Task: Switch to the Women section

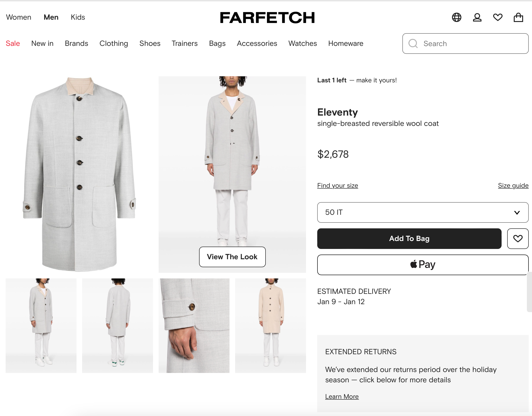Action: 18,17
